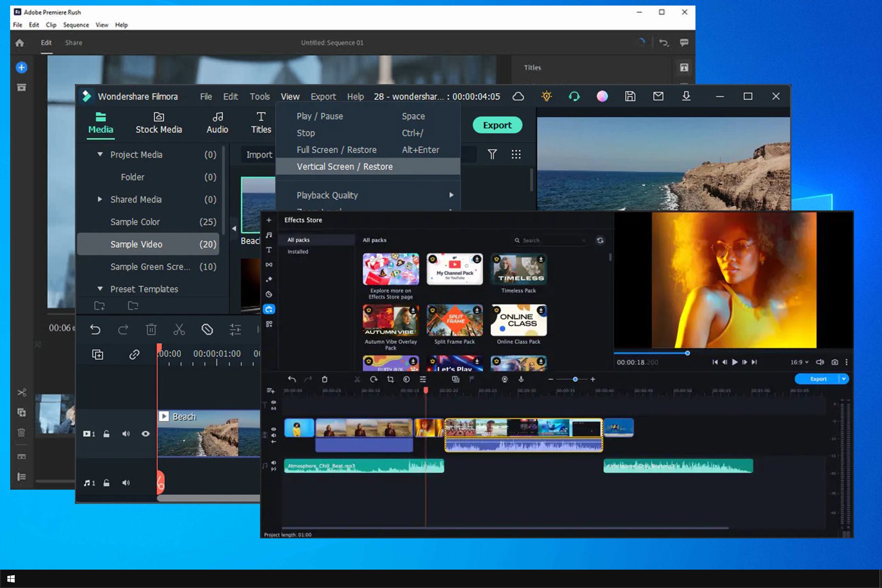Click Filmora timeline scissors split icon
This screenshot has width=882, height=588.
(179, 329)
